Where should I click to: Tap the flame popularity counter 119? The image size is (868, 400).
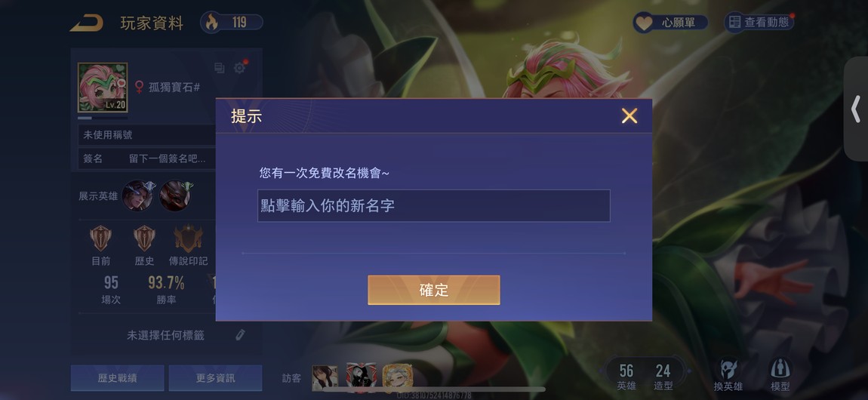coord(232,22)
